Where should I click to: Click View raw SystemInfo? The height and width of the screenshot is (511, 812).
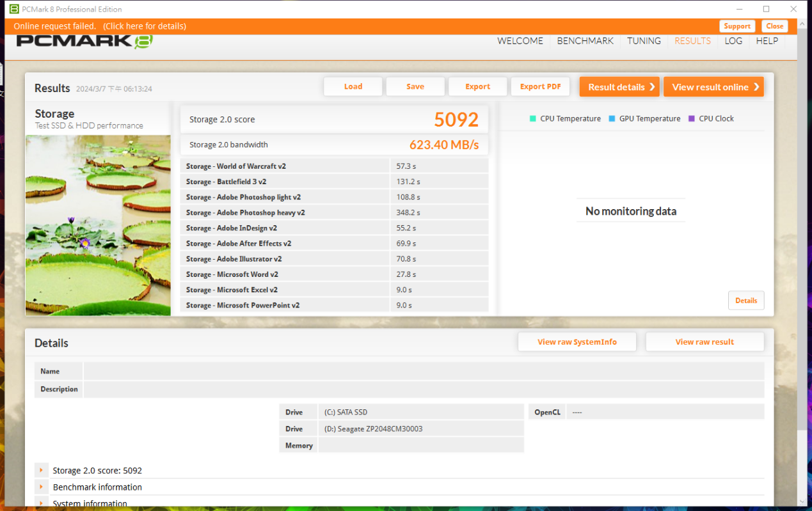pos(577,342)
